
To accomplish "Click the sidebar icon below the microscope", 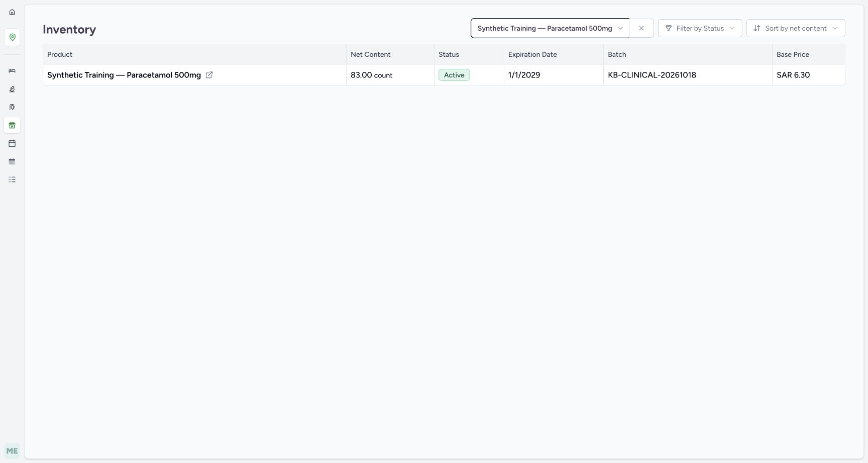I will 12,107.
